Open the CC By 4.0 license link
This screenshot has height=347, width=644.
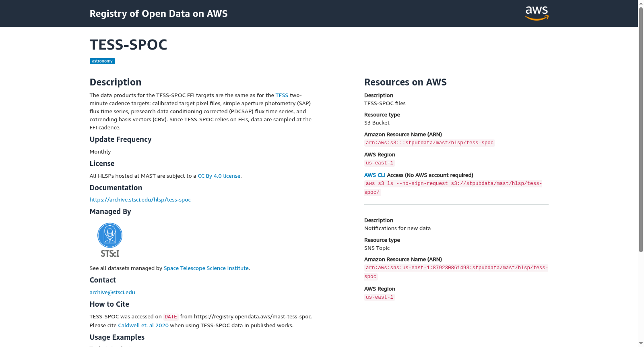coord(219,176)
